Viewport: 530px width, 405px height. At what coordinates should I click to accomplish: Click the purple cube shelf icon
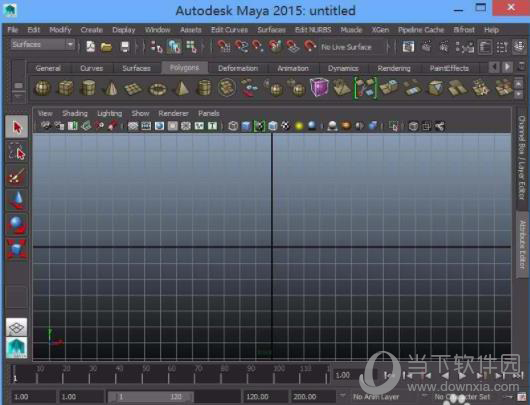(x=319, y=87)
